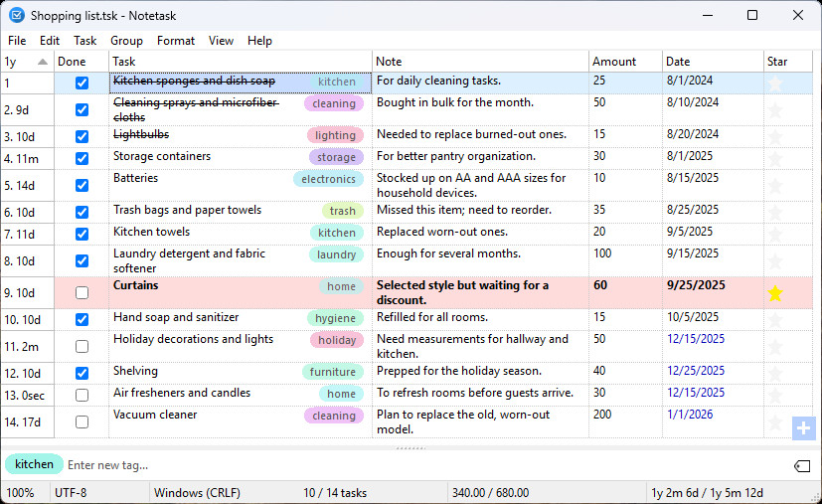Open the File menu

coord(17,41)
